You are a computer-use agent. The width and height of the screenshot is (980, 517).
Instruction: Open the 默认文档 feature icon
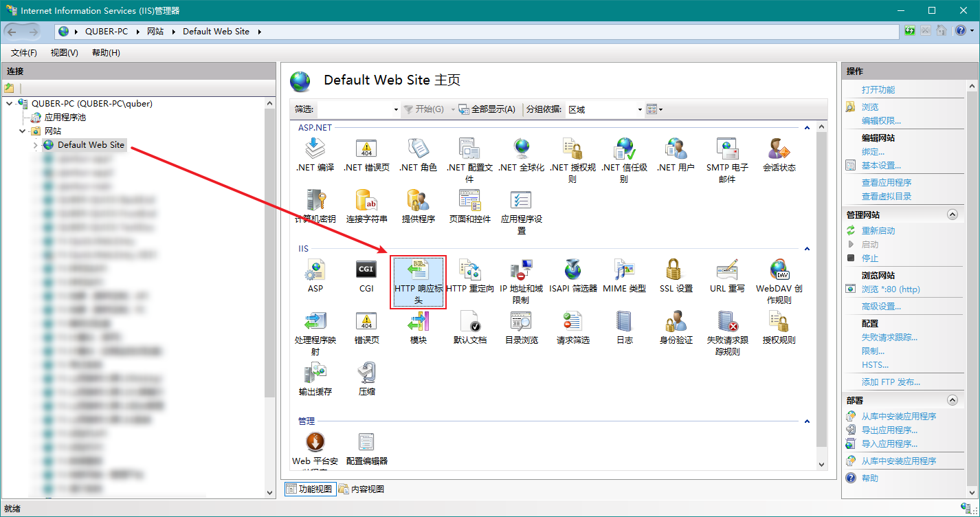click(469, 322)
